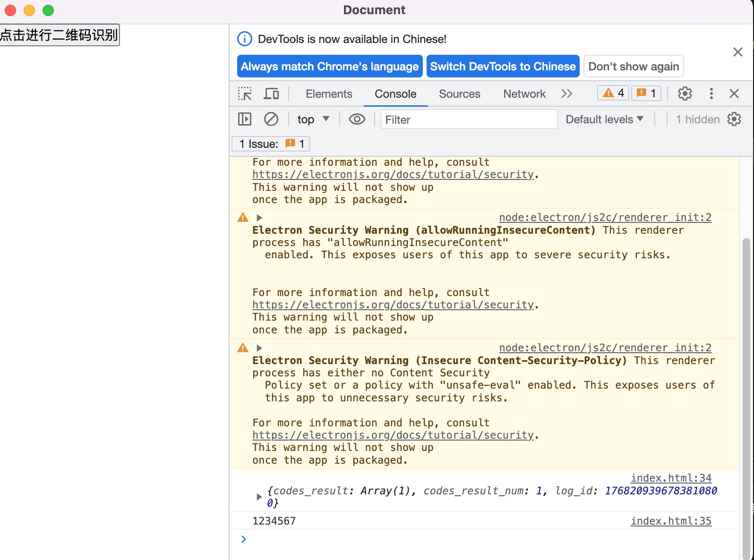Open the top JavaScript context dropdown
754x560 pixels.
coord(313,119)
